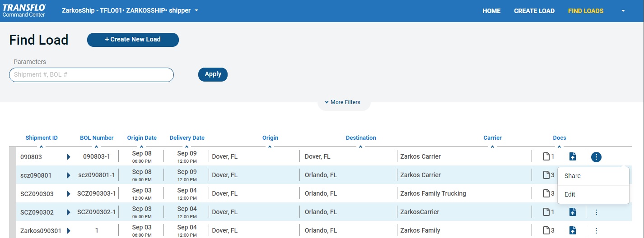Open document icon for shipment 090803
The image size is (644, 238).
pyautogui.click(x=546, y=157)
